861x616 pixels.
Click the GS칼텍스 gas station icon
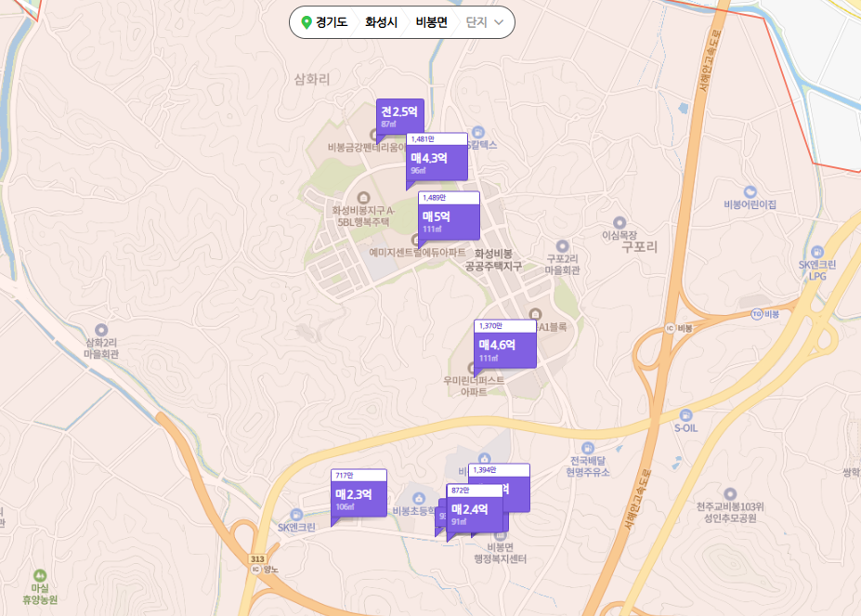(477, 133)
